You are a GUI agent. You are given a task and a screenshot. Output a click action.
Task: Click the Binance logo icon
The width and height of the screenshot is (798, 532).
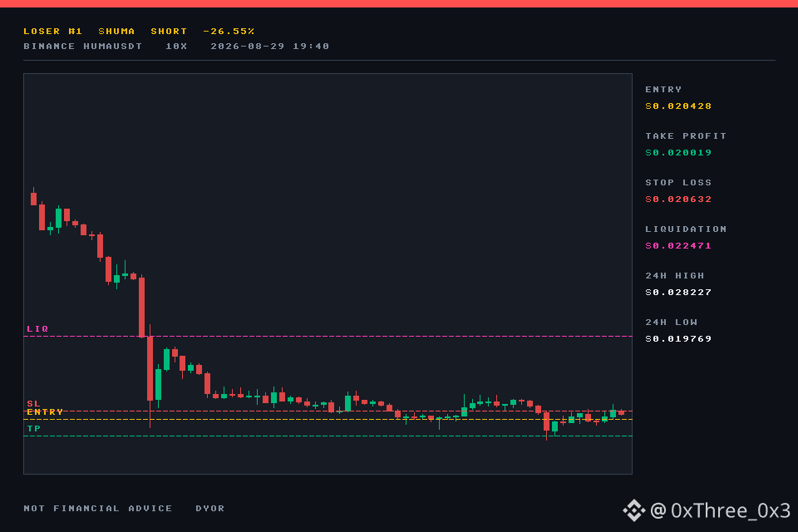(634, 510)
